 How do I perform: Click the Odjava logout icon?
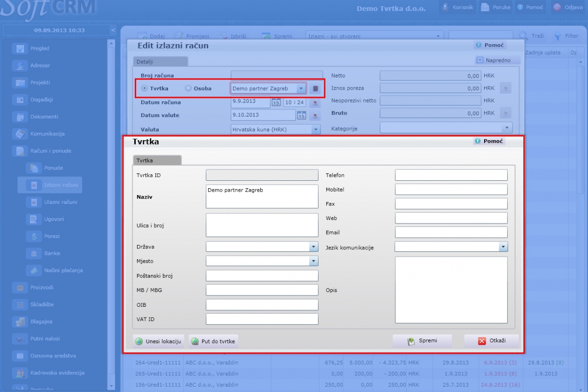pos(557,7)
